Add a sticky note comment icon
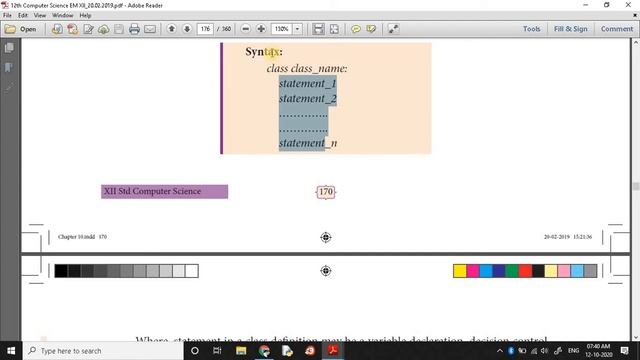The width and height of the screenshot is (640, 360). click(x=356, y=29)
